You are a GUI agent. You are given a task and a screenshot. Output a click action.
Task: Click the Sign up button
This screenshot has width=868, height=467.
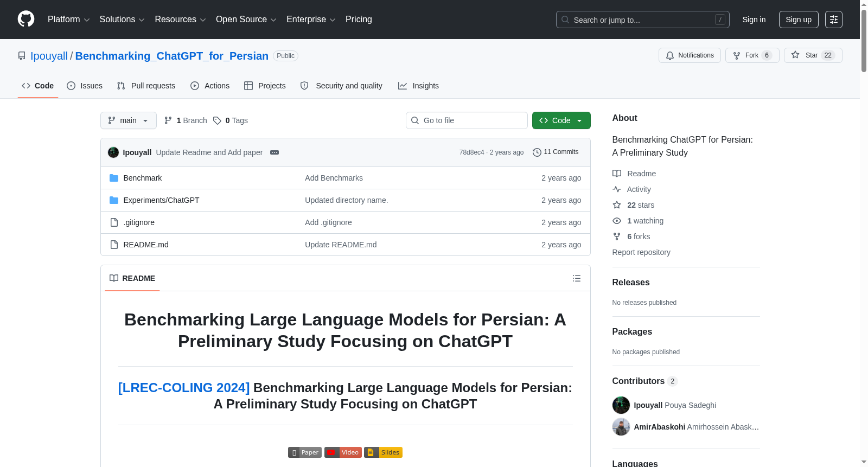(x=799, y=20)
